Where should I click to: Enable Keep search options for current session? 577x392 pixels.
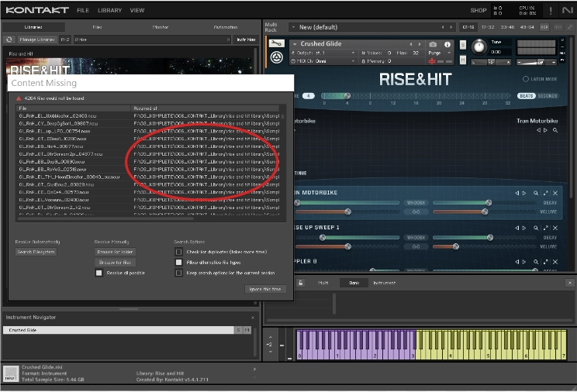[x=178, y=273]
